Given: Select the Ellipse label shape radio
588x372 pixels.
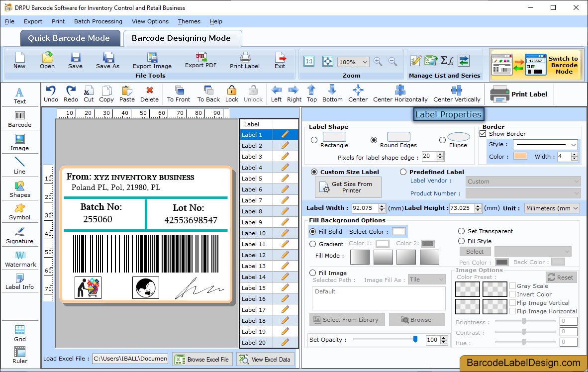Looking at the screenshot, I should pos(443,140).
